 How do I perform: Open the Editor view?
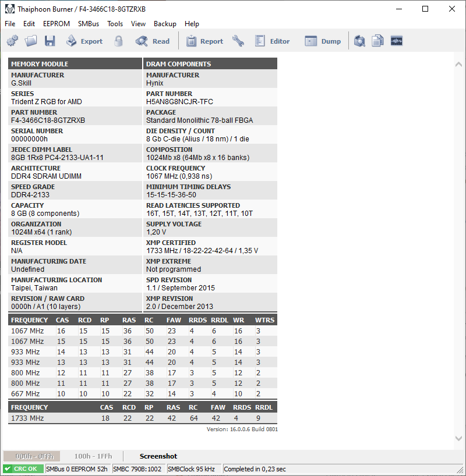tap(273, 41)
